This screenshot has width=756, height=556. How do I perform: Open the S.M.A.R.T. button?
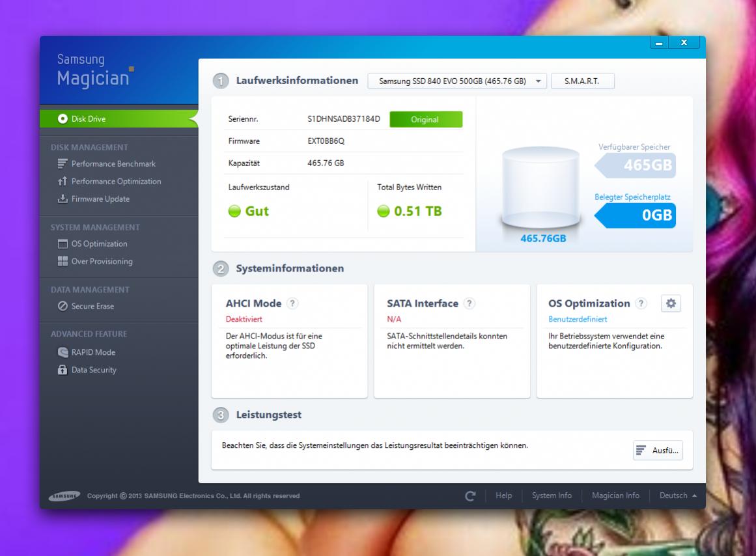click(x=582, y=81)
